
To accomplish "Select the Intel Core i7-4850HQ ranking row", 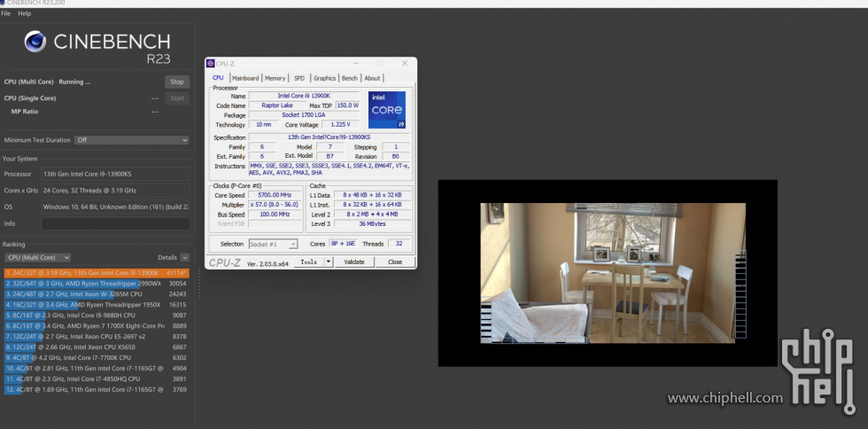I will click(x=97, y=379).
